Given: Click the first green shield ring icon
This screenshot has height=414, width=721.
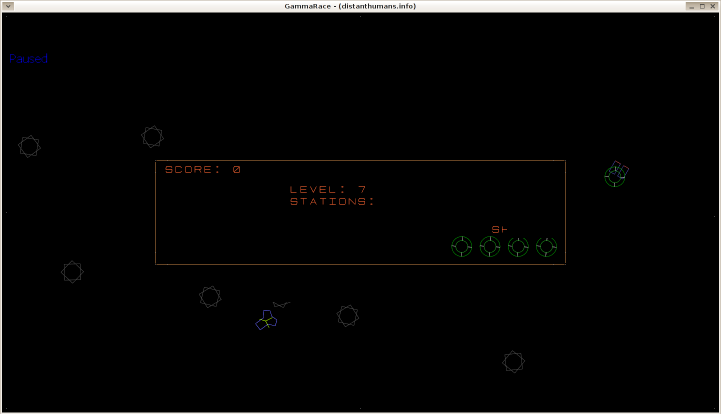Looking at the screenshot, I should click(461, 246).
